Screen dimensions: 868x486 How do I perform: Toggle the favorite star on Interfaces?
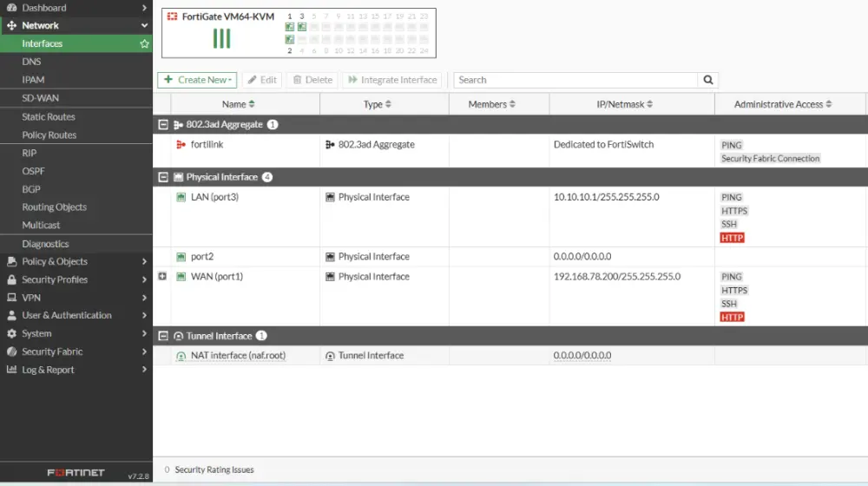pyautogui.click(x=144, y=43)
